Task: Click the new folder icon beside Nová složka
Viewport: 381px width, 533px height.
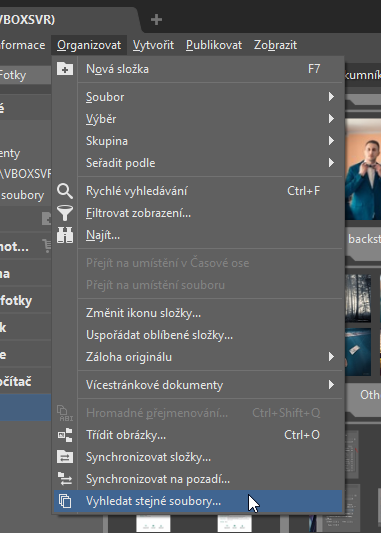Action: pos(65,69)
